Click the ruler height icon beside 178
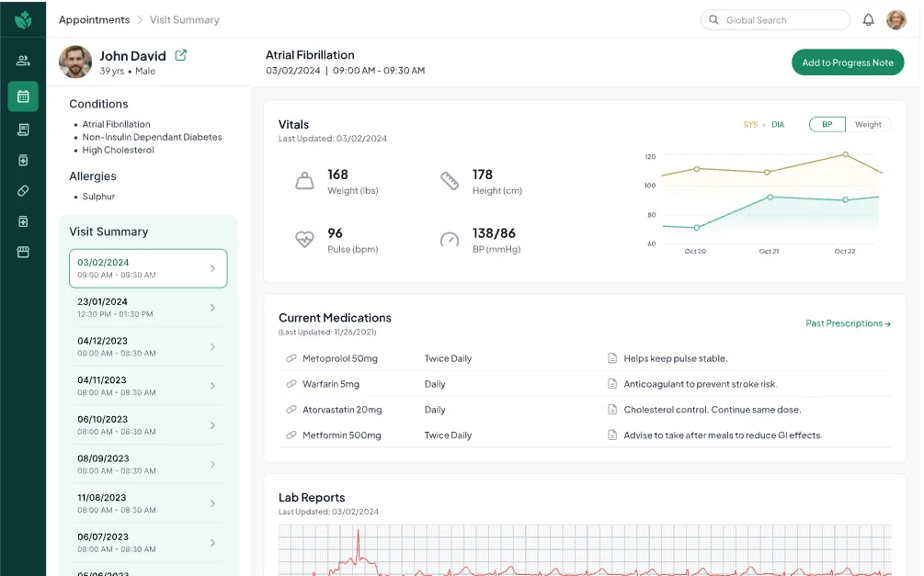Viewport: 924px width, 576px height. click(450, 181)
